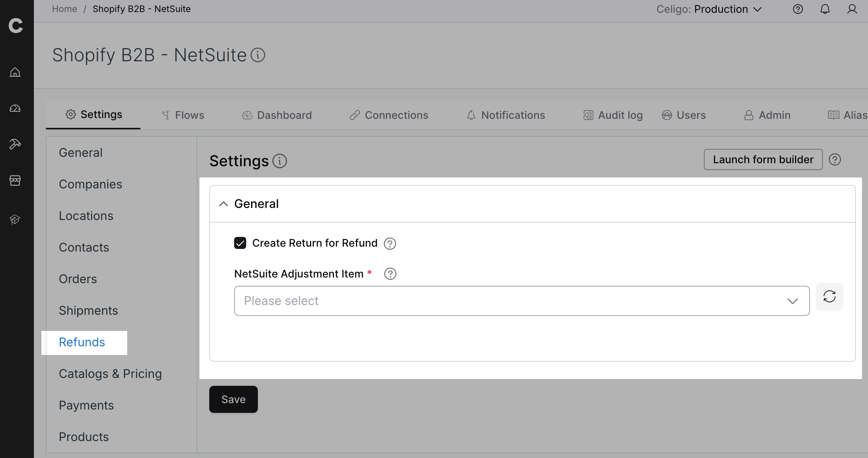
Task: Switch to the Dashboard tab
Action: [277, 115]
